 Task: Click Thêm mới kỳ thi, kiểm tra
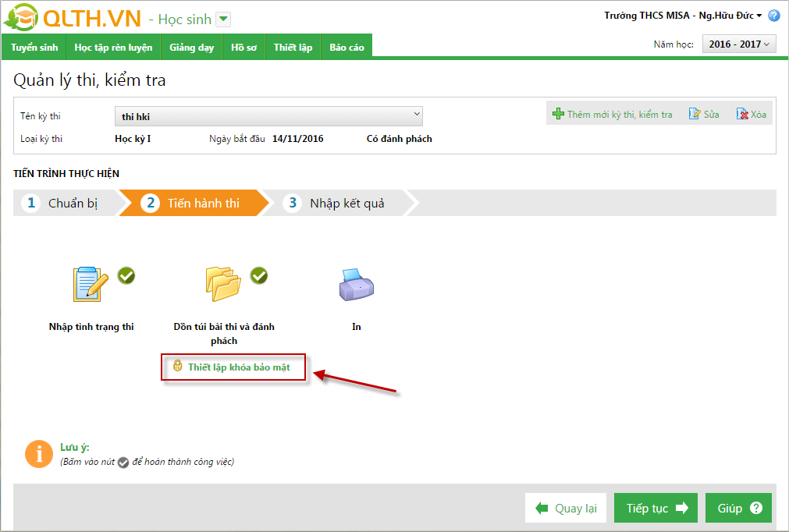tap(613, 114)
